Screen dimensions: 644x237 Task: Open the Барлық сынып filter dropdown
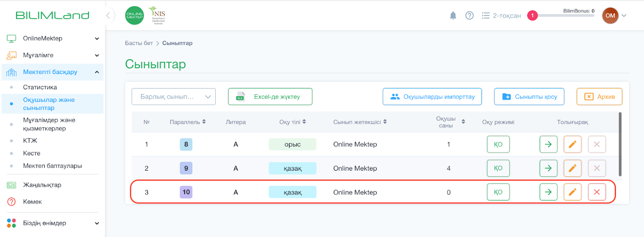click(x=173, y=97)
